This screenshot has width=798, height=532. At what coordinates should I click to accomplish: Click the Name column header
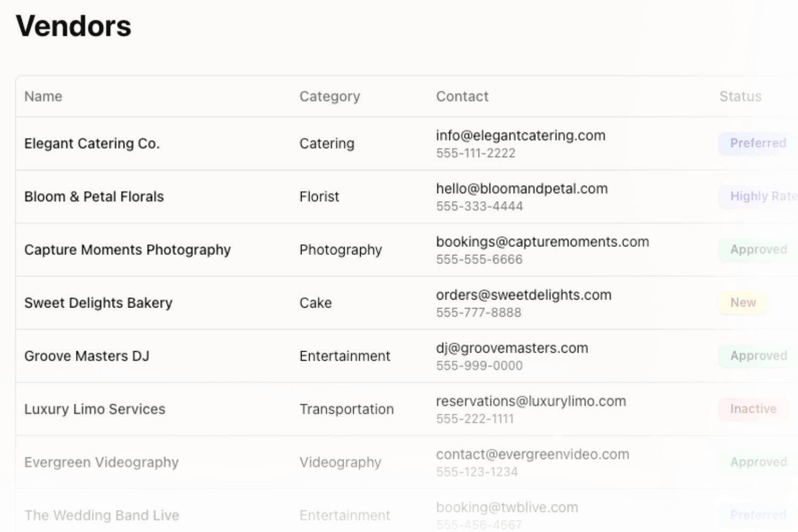coord(43,96)
